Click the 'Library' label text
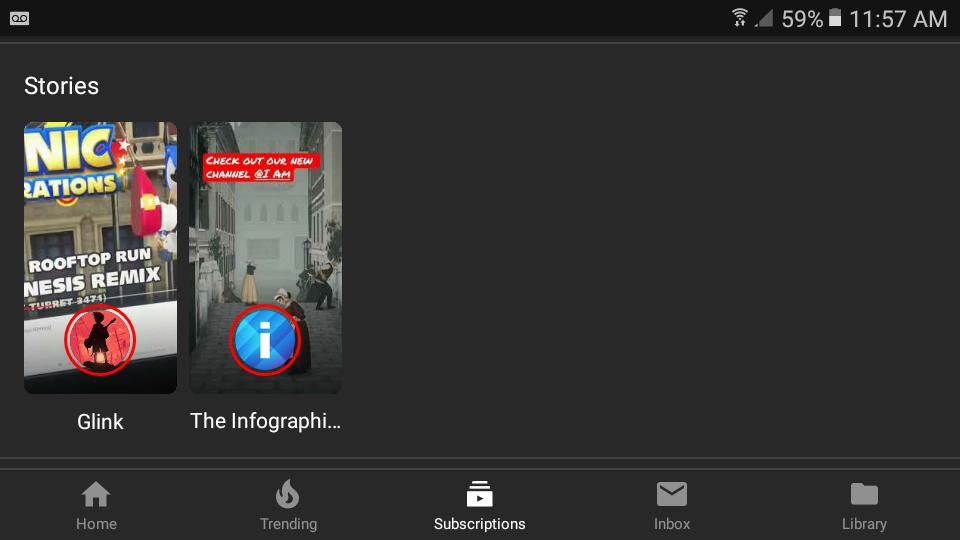 coord(864,524)
